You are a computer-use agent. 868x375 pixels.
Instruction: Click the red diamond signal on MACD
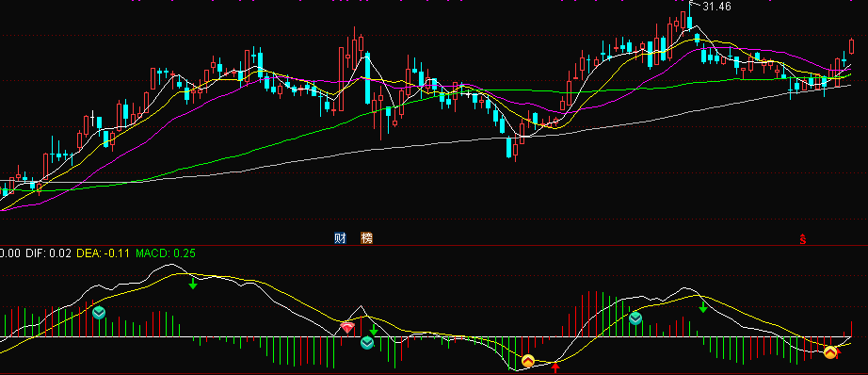(347, 327)
